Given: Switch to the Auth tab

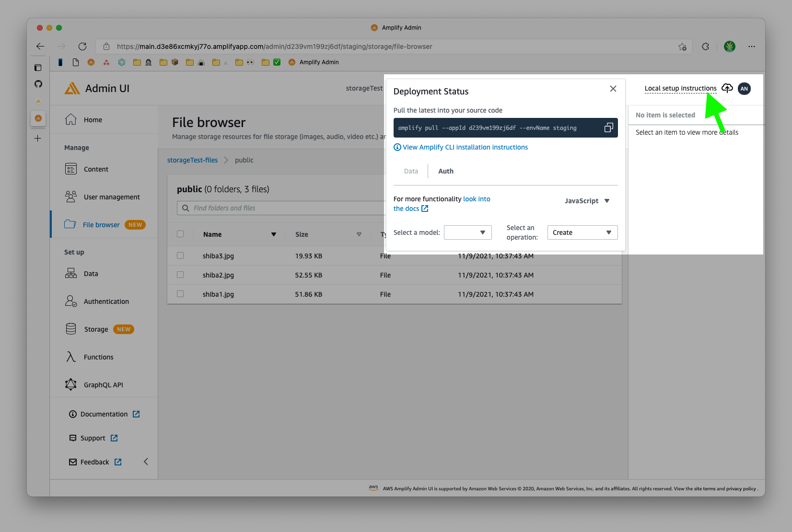Looking at the screenshot, I should [446, 171].
